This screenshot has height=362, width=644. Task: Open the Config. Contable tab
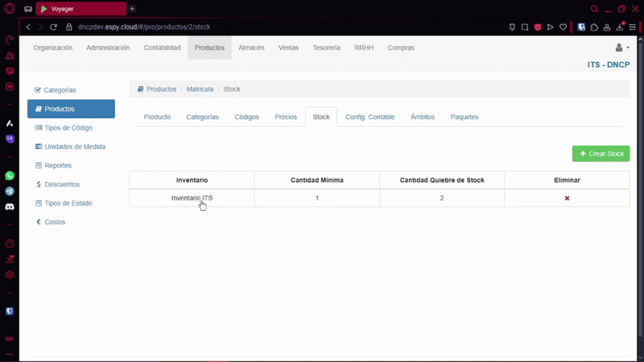369,117
